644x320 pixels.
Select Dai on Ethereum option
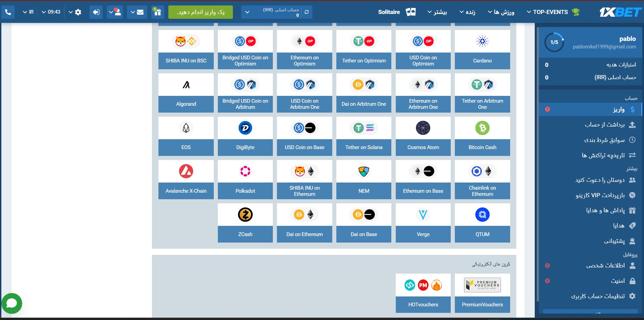point(305,223)
